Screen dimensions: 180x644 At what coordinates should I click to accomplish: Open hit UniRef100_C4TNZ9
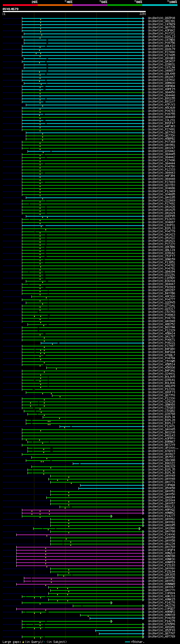pos(161,24)
